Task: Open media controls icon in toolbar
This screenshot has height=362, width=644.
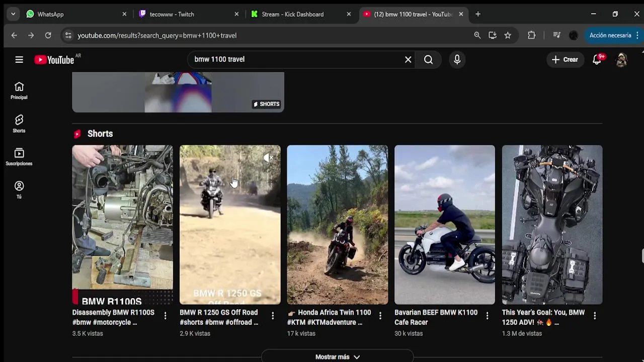Action: pyautogui.click(x=556, y=35)
